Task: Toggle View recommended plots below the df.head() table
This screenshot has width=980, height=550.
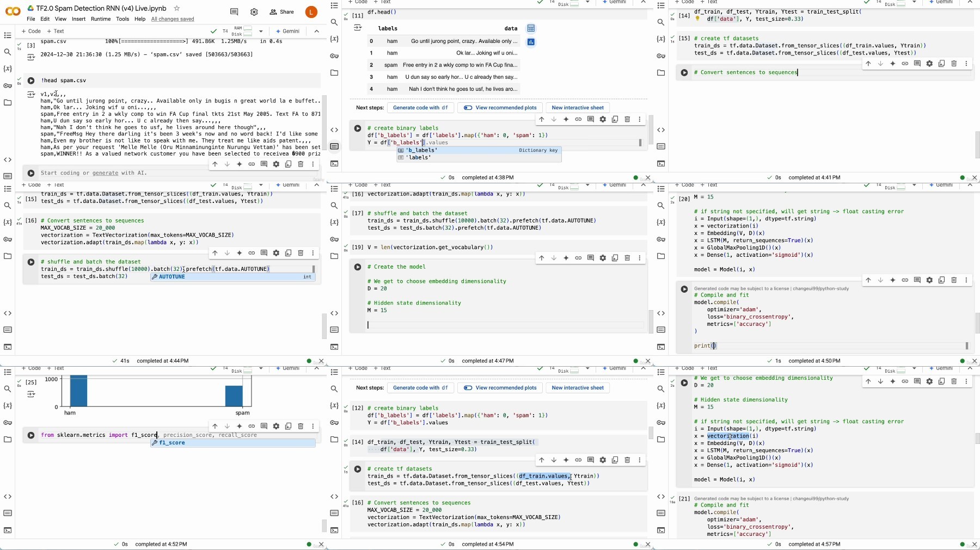Action: coord(500,108)
